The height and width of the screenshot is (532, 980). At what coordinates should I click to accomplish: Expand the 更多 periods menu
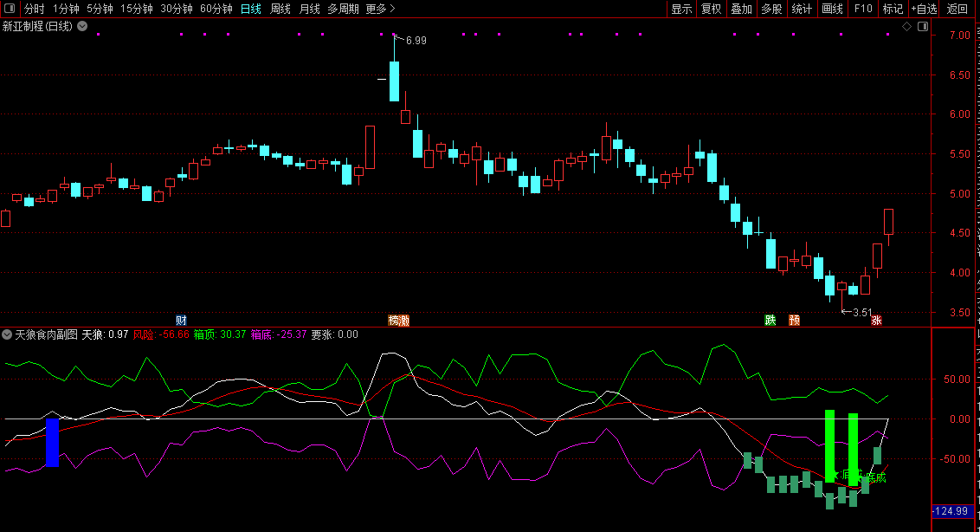(x=380, y=9)
